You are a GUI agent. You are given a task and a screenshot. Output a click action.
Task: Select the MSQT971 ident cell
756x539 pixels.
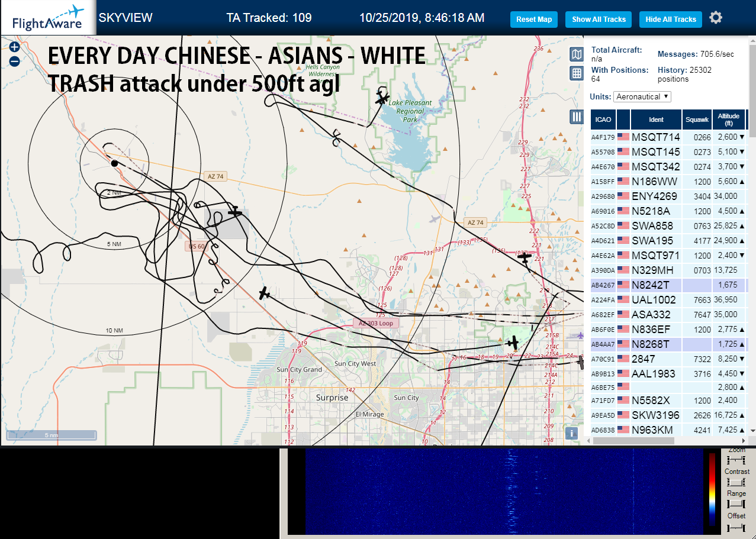656,256
